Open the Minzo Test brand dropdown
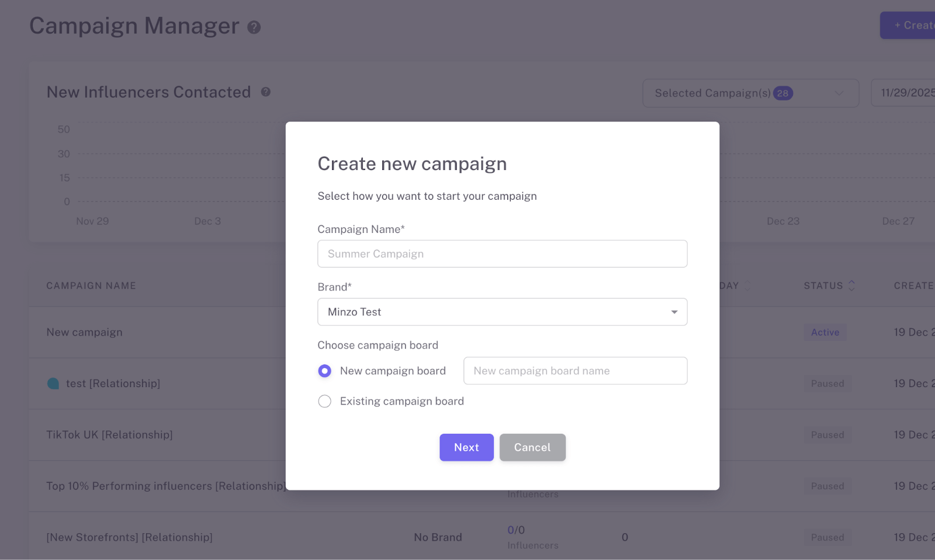The width and height of the screenshot is (935, 560). (x=502, y=312)
